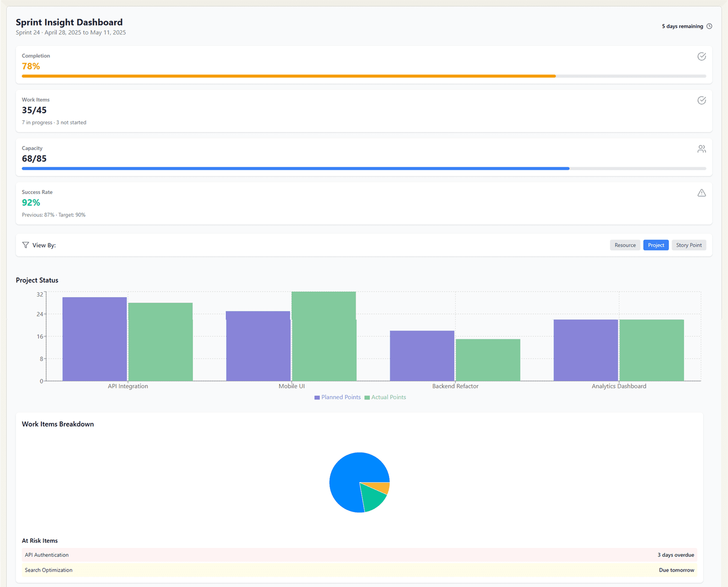Click the blue Capacity progress bar
This screenshot has width=728, height=587.
[296, 169]
